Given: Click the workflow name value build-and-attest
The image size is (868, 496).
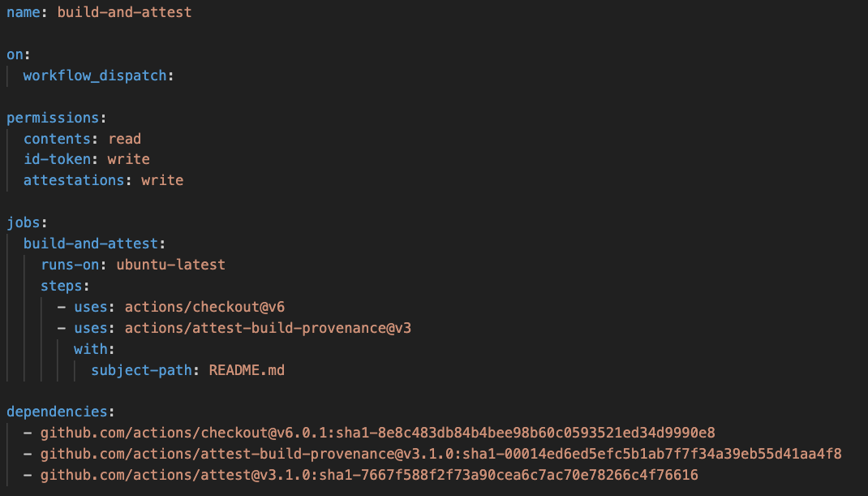Looking at the screenshot, I should tap(124, 12).
